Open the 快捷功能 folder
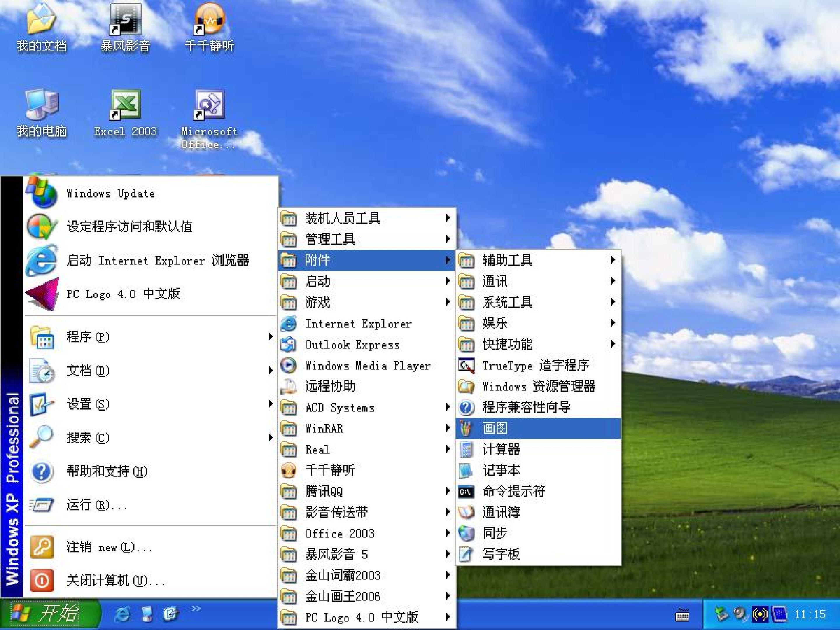Viewport: 840px width, 630px height. (538, 344)
